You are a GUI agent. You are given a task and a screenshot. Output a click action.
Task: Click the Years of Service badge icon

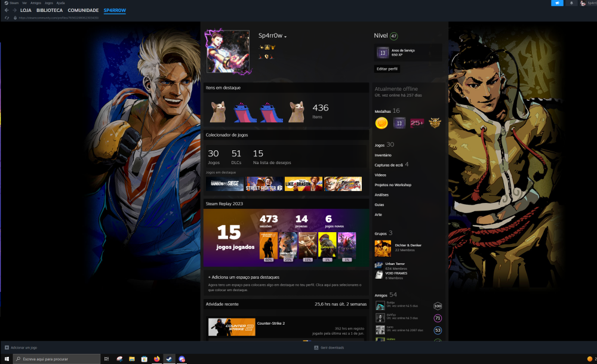(382, 53)
